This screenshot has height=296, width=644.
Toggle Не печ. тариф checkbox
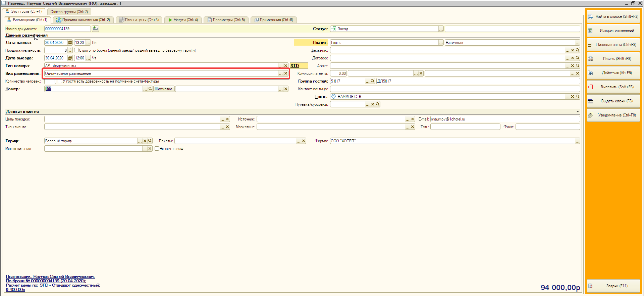pos(157,149)
